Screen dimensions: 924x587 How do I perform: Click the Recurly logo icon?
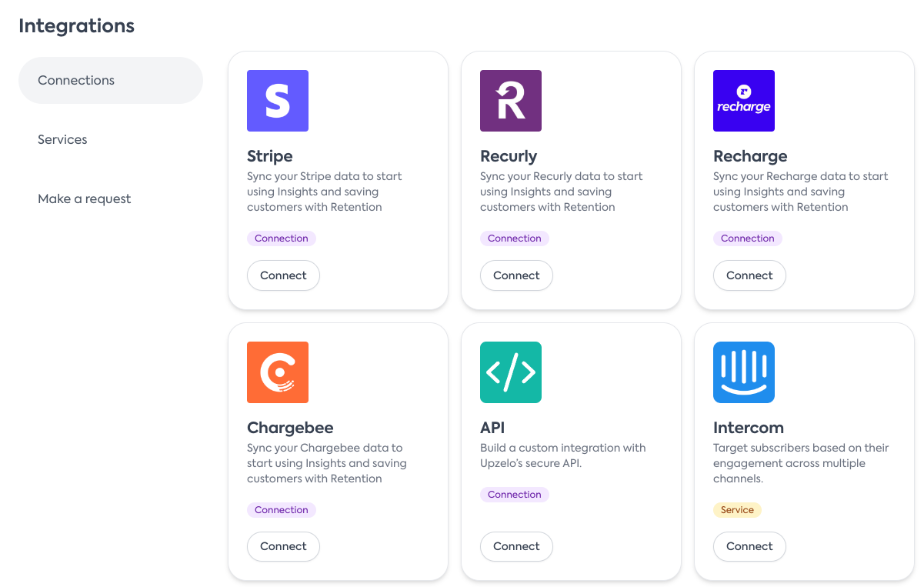(x=511, y=101)
